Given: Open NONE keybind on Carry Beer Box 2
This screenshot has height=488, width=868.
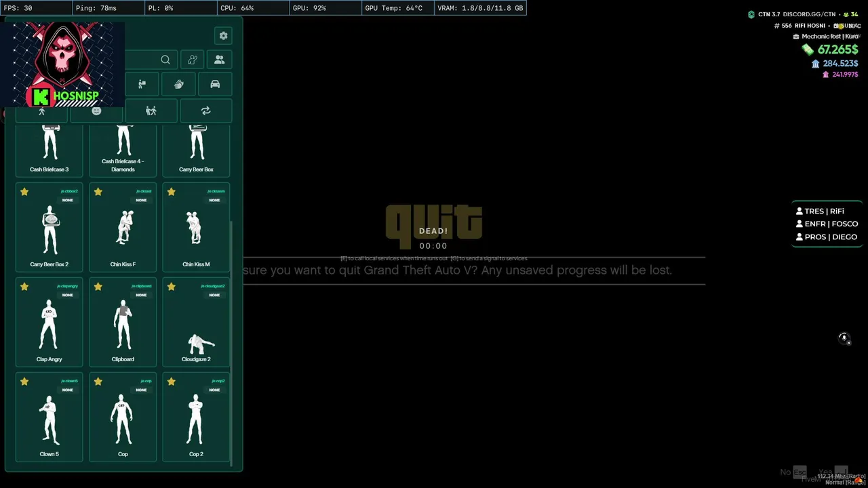Looking at the screenshot, I should [x=68, y=200].
